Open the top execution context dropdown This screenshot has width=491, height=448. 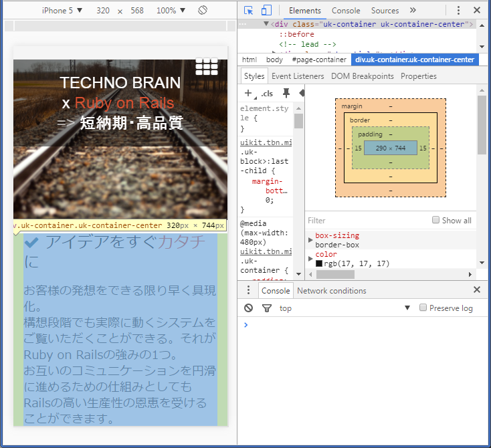(x=345, y=308)
